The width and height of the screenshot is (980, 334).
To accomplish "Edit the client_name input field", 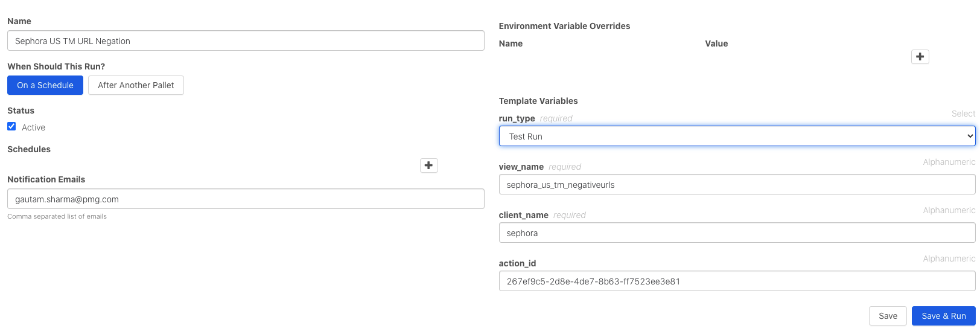I will click(x=737, y=233).
